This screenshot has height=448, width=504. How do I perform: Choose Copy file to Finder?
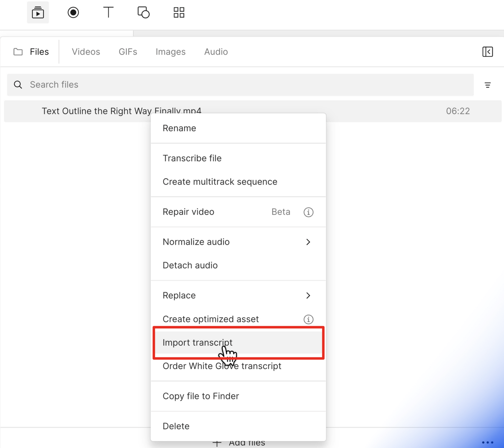[201, 396]
